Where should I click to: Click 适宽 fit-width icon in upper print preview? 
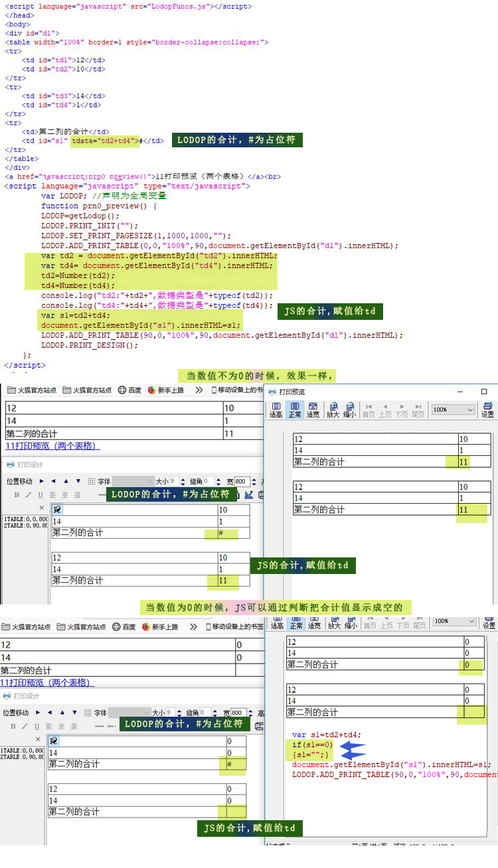pyautogui.click(x=313, y=409)
